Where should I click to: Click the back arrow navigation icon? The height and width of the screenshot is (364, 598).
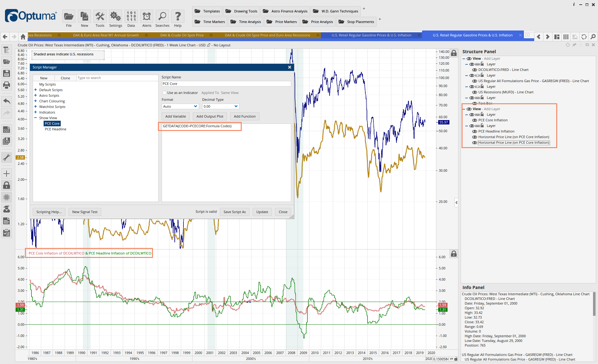5,37
